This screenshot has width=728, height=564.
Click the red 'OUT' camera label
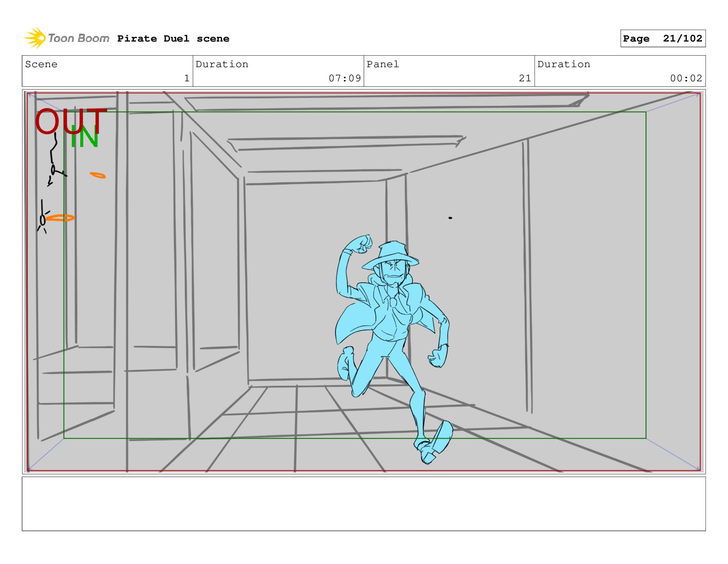[x=71, y=121]
